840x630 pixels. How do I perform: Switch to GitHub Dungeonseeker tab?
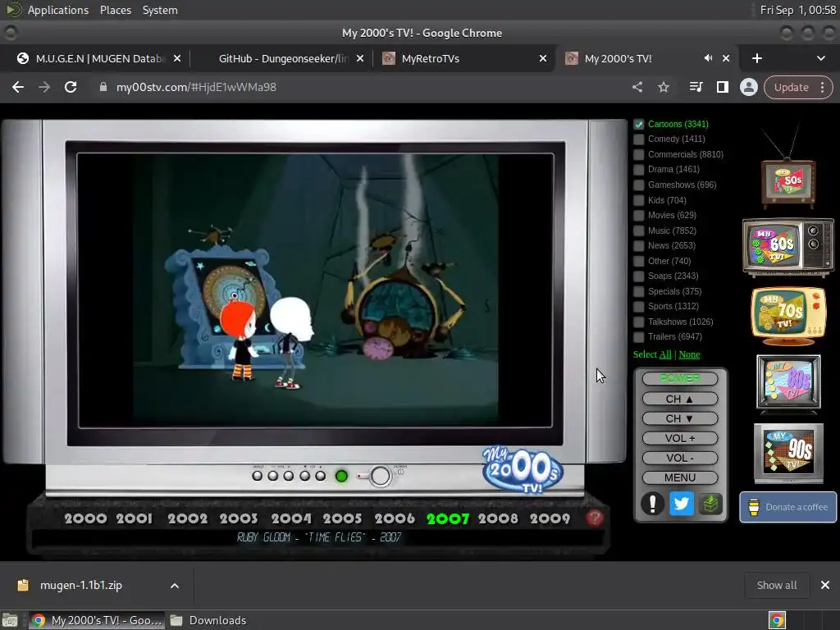coord(283,58)
